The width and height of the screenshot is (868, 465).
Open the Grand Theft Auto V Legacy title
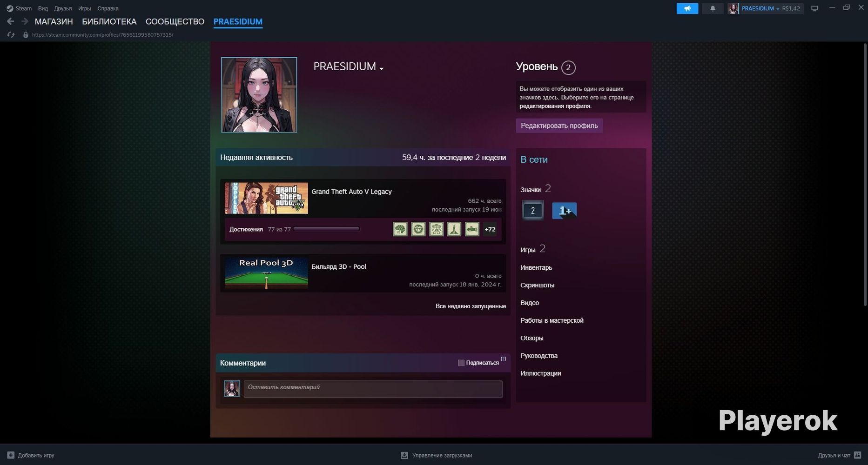tap(351, 192)
